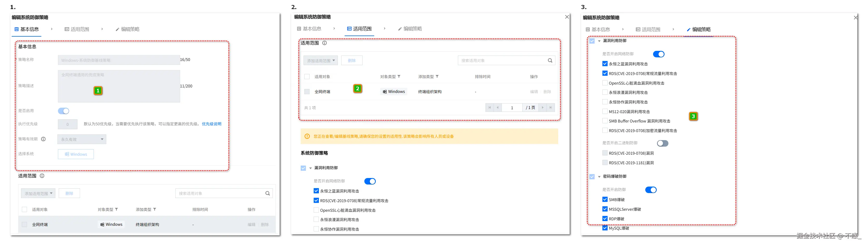This screenshot has width=868, height=246.
Task: Check 永恒浪漫漏洞利用攻击 in dialog 2
Action: point(316,220)
